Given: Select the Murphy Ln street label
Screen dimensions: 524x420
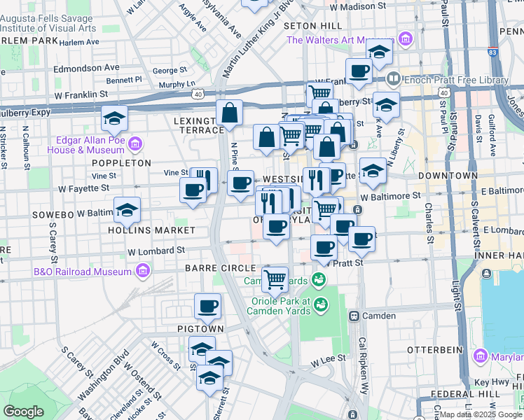Looking at the screenshot, I should (177, 85).
